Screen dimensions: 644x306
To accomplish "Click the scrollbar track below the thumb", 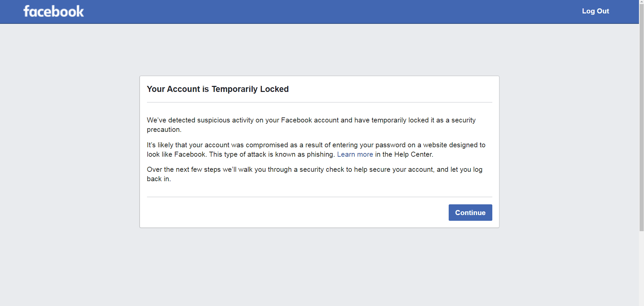I will pyautogui.click(x=641, y=268).
